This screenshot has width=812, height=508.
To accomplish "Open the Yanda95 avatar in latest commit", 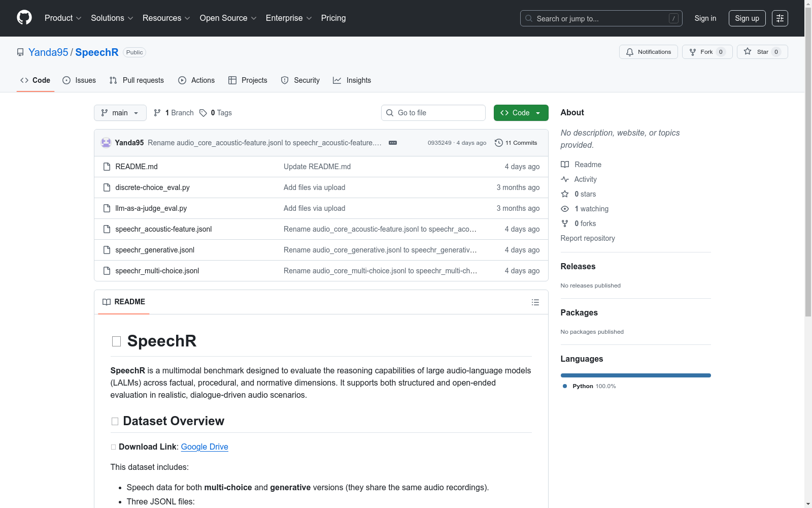I will click(106, 143).
